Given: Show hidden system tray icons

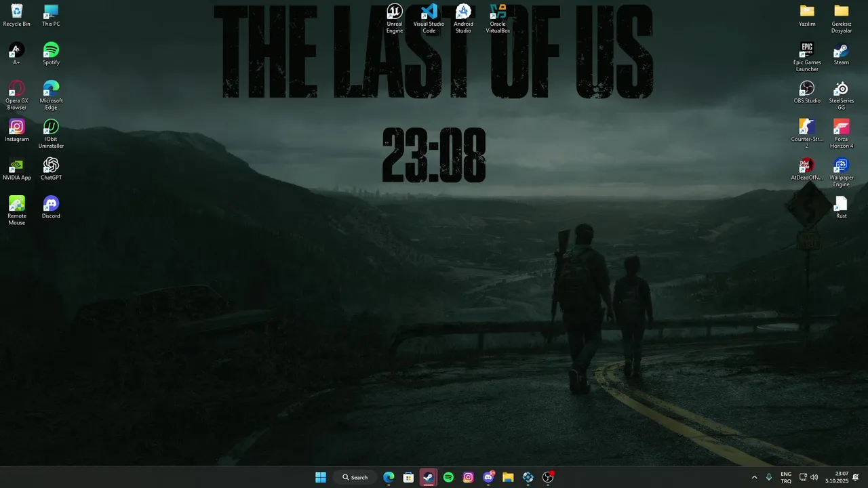Looking at the screenshot, I should [x=754, y=477].
